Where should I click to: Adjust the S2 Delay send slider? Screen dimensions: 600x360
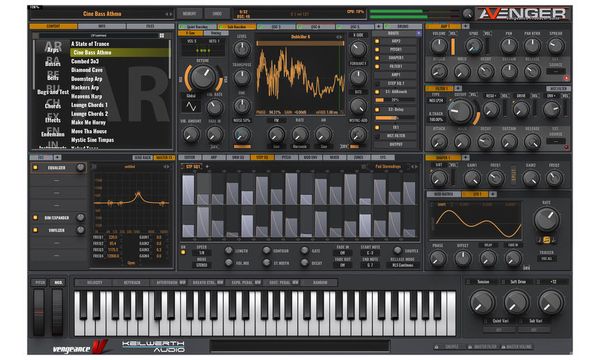pyautogui.click(x=395, y=118)
